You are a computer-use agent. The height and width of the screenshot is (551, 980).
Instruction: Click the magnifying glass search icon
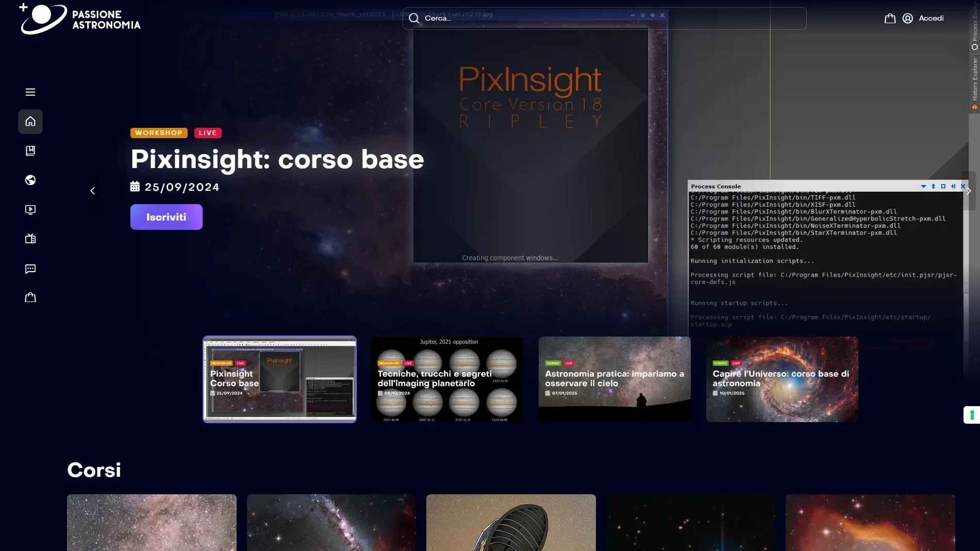[x=414, y=19]
